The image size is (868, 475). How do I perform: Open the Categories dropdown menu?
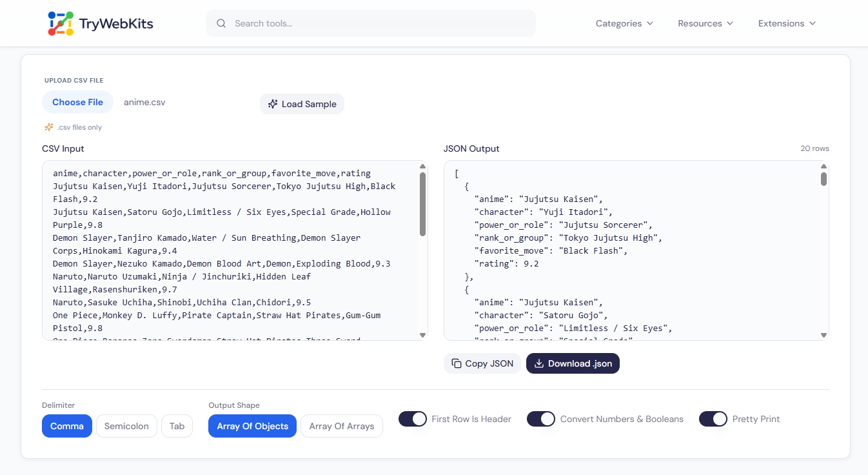coord(624,23)
